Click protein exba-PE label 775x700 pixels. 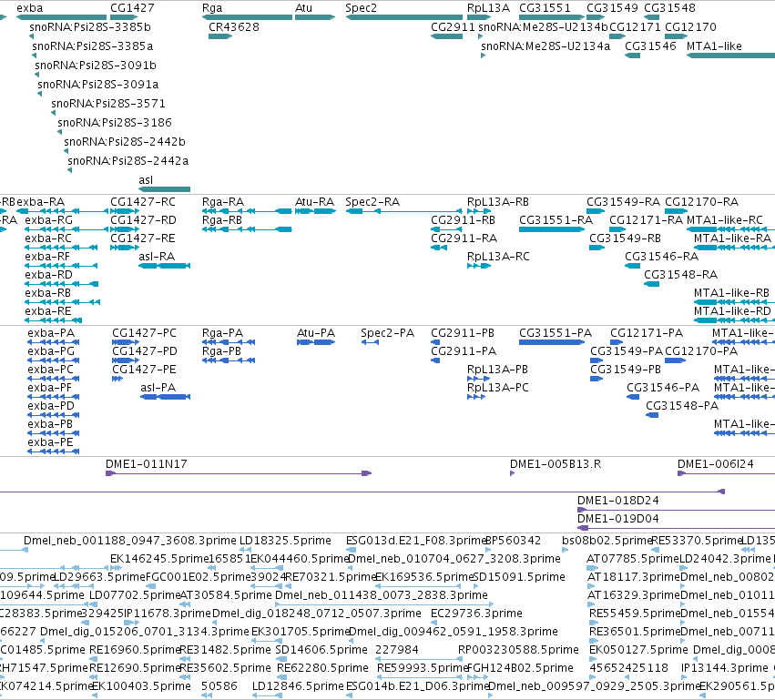coord(50,442)
